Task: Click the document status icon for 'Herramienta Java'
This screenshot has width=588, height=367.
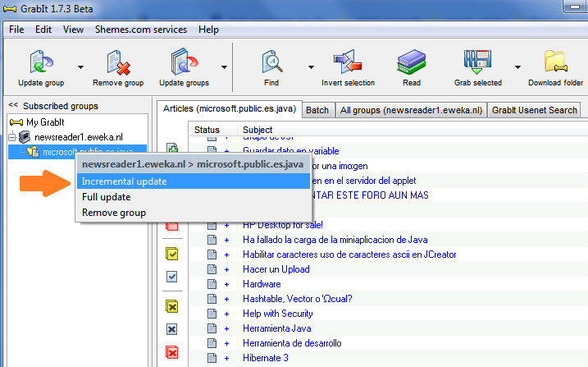Action: (x=212, y=328)
